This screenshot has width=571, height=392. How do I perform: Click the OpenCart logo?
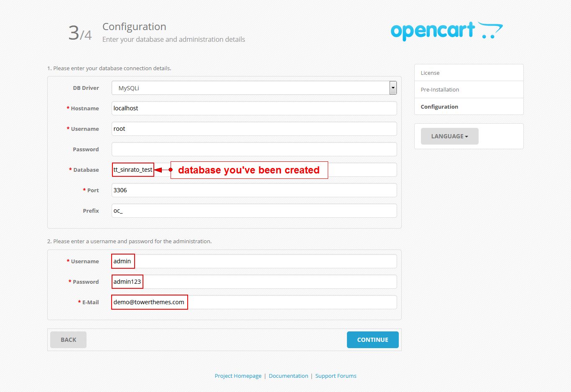pos(446,31)
